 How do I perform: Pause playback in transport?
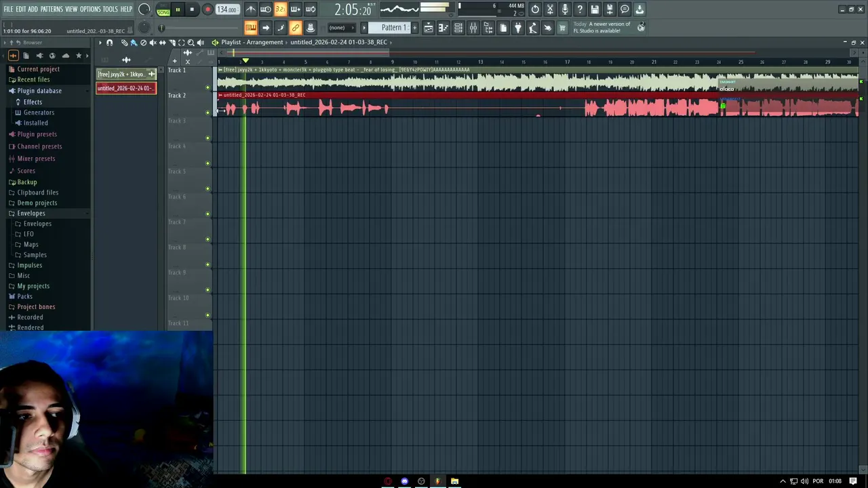[178, 9]
